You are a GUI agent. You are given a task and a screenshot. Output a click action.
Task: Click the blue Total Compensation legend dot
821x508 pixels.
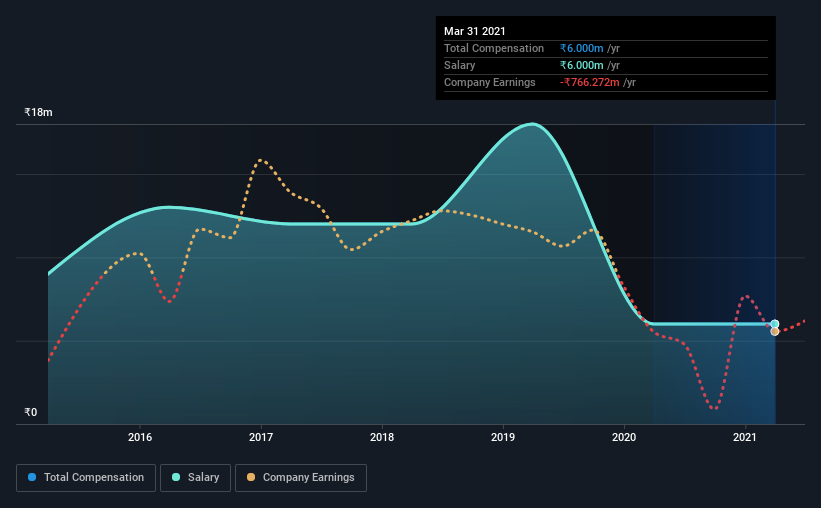pyautogui.click(x=32, y=477)
